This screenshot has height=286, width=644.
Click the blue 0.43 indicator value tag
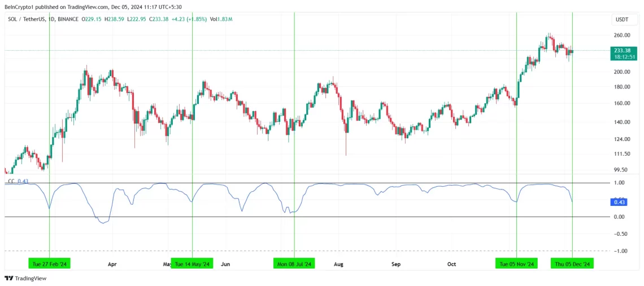[619, 202]
